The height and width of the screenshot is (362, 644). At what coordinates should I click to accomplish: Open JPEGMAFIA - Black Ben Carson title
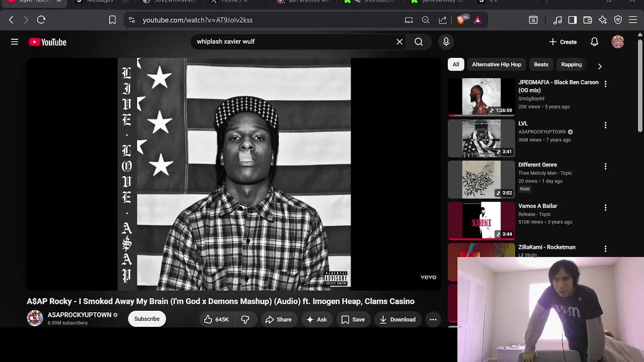[558, 86]
